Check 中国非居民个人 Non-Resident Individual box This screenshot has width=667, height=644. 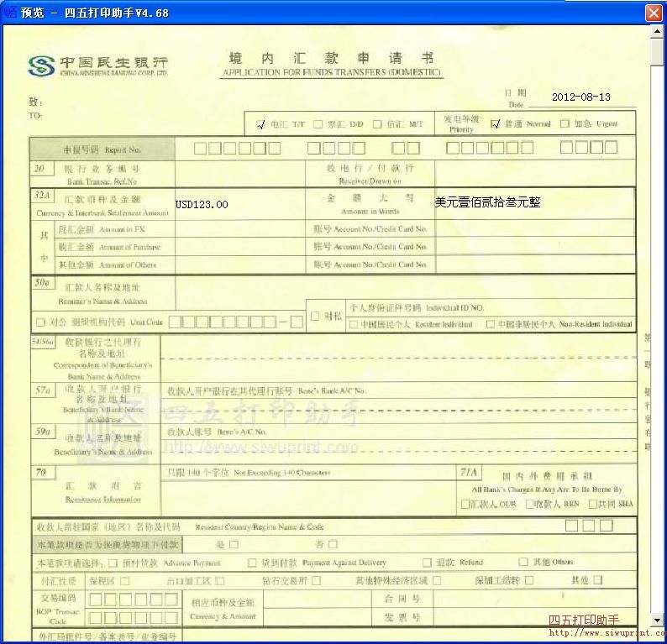[x=490, y=324]
